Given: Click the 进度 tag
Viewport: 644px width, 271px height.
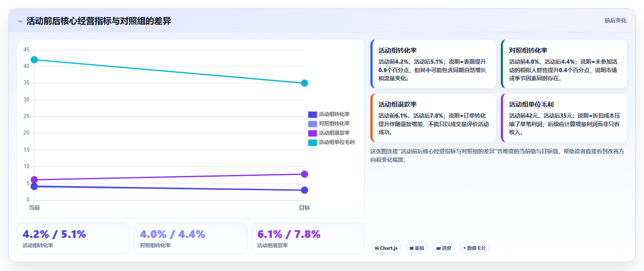Looking at the screenshot, I should pyautogui.click(x=443, y=248).
